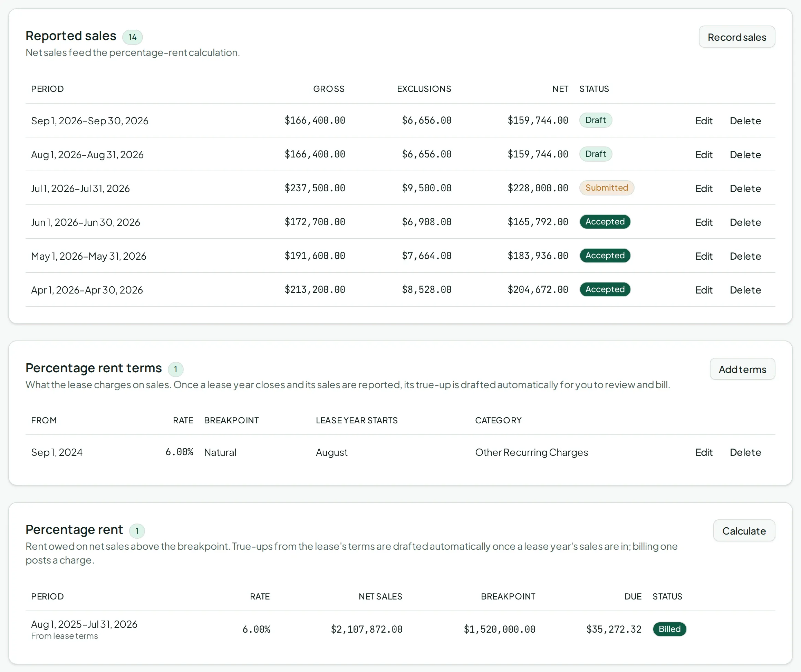
Task: Delete the Apr 2026 sales row
Action: (745, 290)
